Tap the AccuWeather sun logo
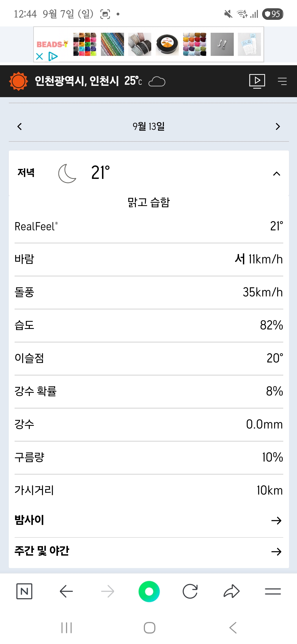Image resolution: width=297 pixels, height=644 pixels. click(x=18, y=81)
